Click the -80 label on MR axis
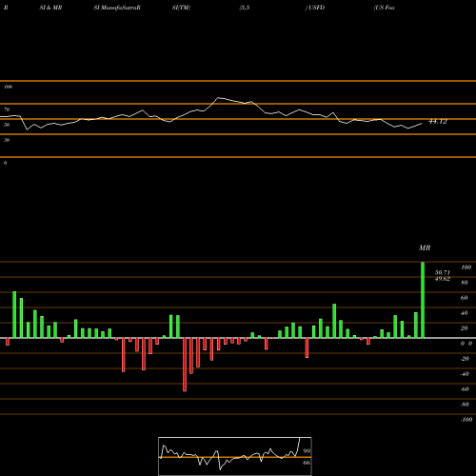The image size is (476, 476). pos(465,405)
